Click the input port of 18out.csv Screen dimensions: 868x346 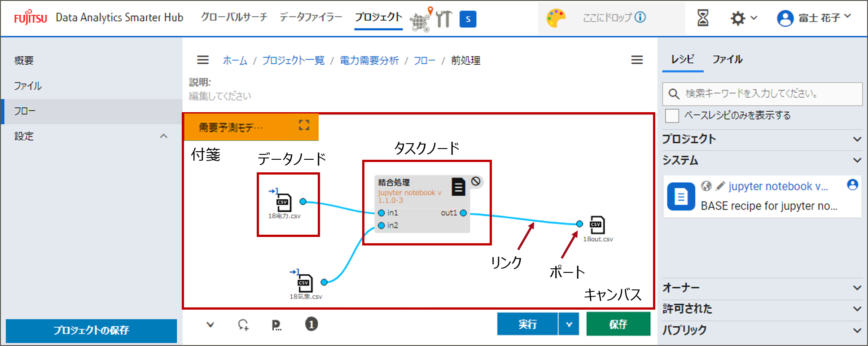[x=579, y=223]
